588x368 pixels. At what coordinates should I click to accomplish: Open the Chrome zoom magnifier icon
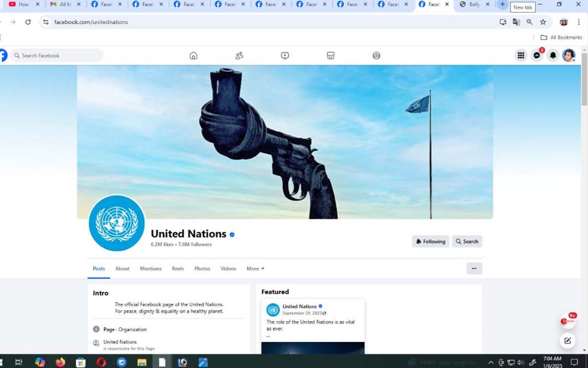(x=530, y=22)
